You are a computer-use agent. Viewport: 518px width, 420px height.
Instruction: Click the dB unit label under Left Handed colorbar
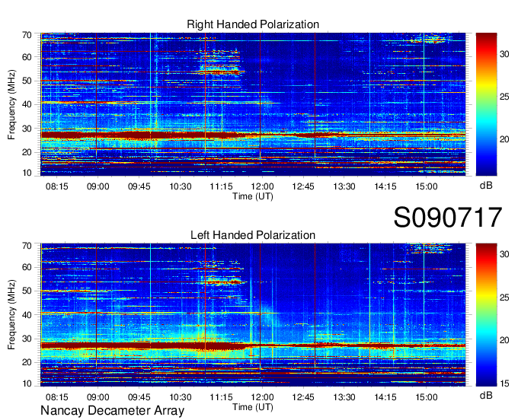pyautogui.click(x=486, y=395)
